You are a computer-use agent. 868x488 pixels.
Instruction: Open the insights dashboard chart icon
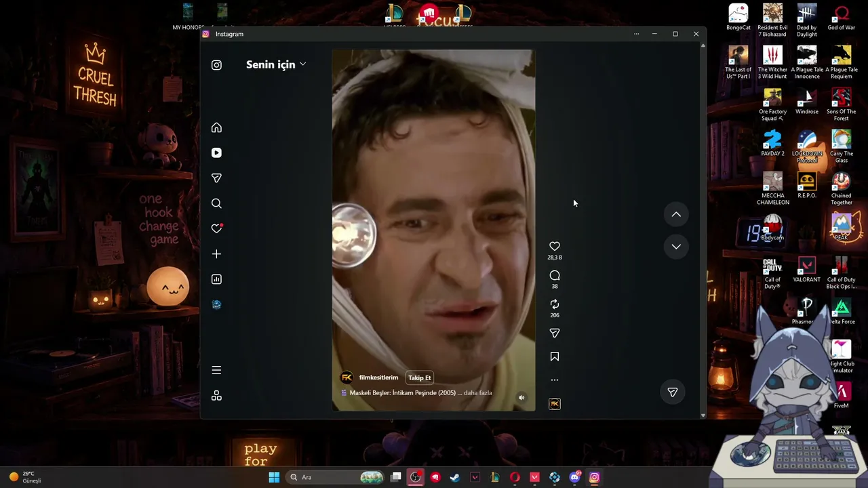216,279
